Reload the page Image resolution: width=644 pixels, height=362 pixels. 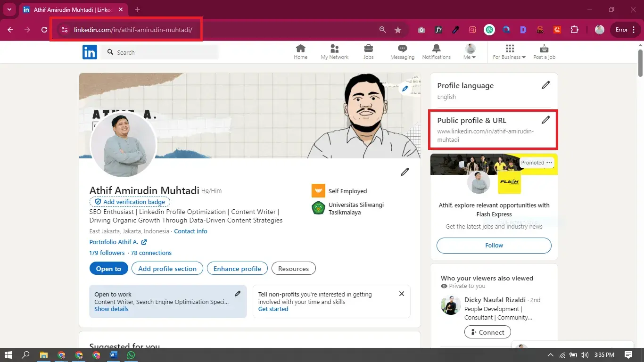44,30
